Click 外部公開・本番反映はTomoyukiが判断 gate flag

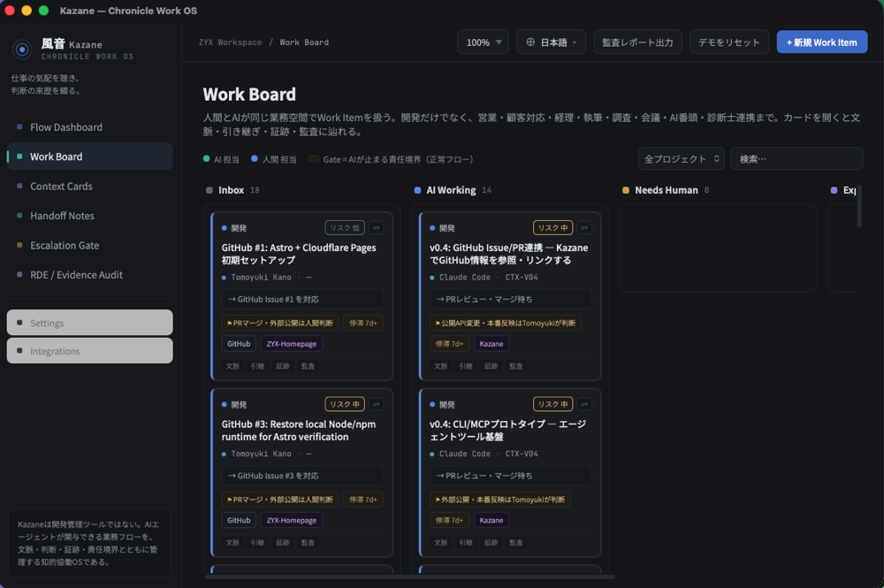[500, 500]
